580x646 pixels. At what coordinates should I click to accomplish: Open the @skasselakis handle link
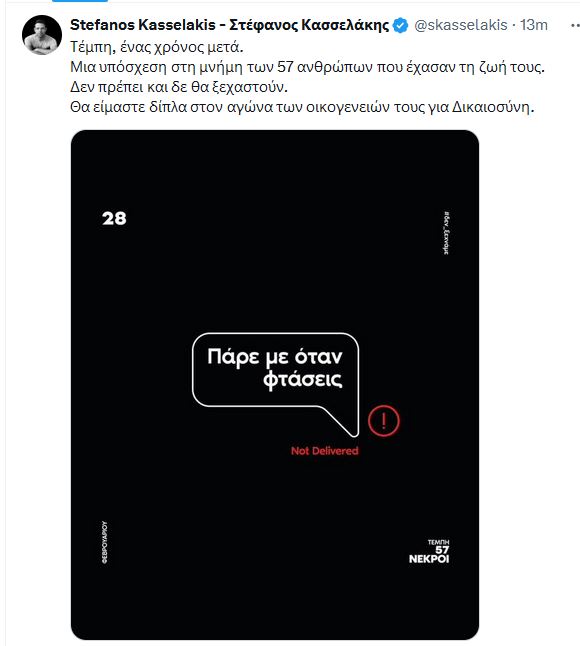click(x=461, y=25)
